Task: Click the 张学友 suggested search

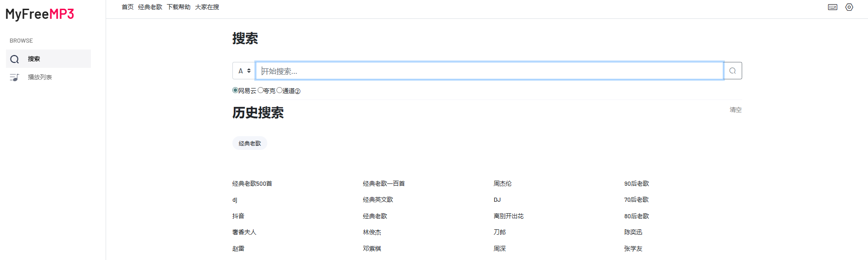Action: (633, 249)
